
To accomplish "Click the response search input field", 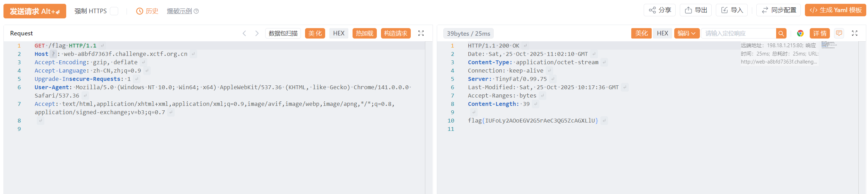I will [738, 33].
